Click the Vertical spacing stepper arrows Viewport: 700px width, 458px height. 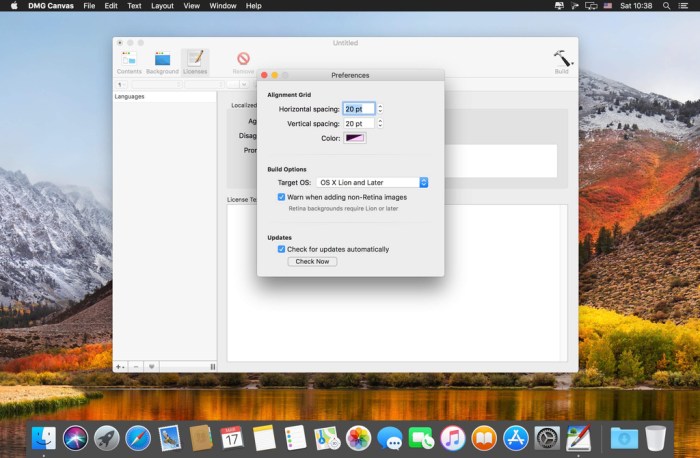(x=380, y=123)
